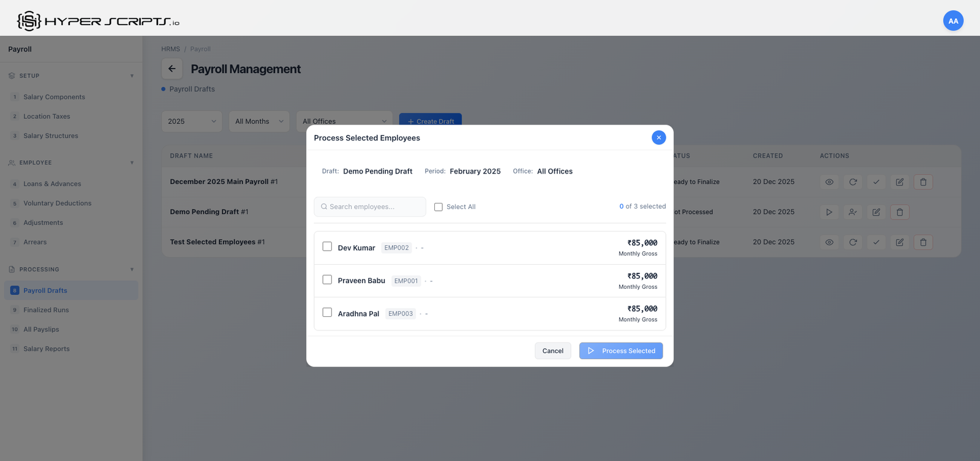Image resolution: width=980 pixels, height=461 pixels.
Task: Click the '0 of 3 selected' counter
Action: click(x=643, y=207)
